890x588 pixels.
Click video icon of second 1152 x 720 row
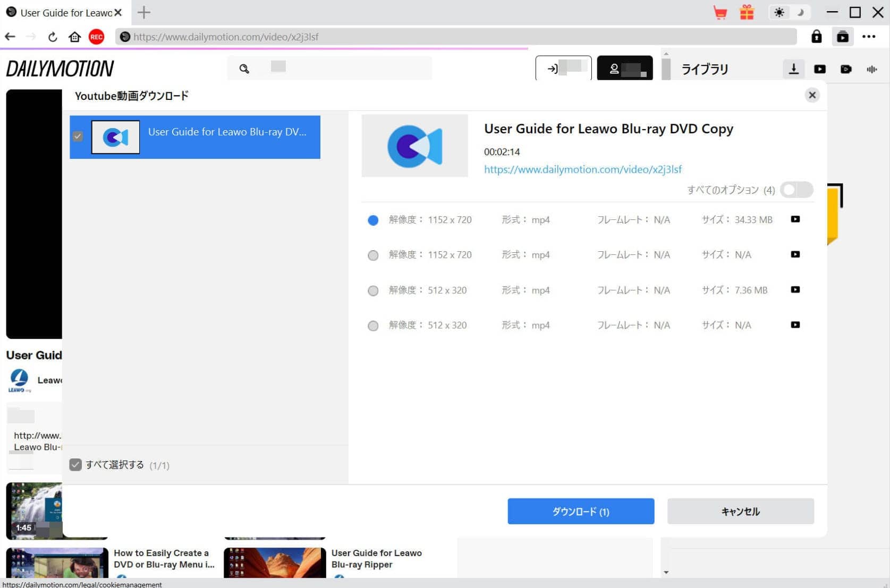795,254
